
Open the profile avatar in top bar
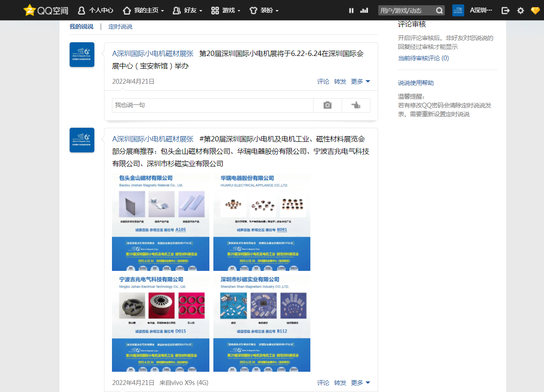[458, 11]
